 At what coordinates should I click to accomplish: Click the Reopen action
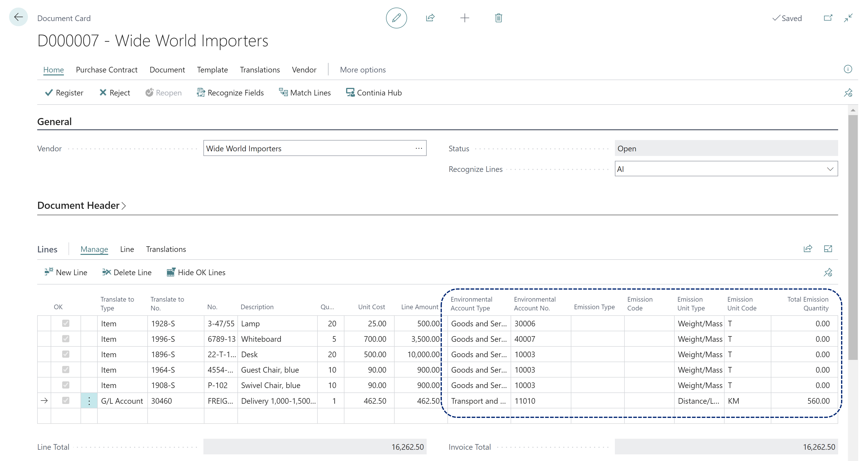coord(164,93)
